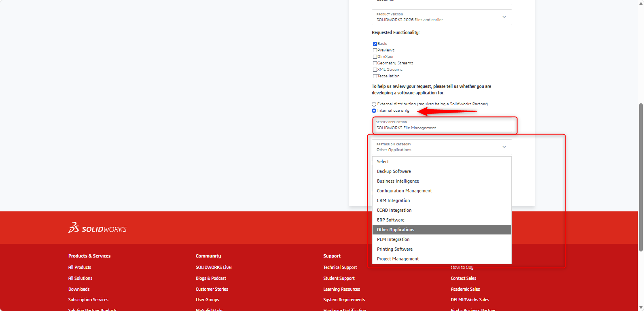644x311 pixels.
Task: View System Requirements page
Action: (x=344, y=300)
